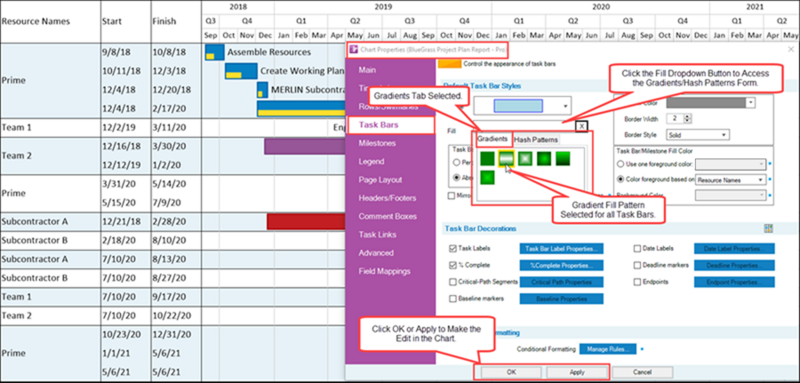Enable the Deadline markers checkbox

coord(637,265)
